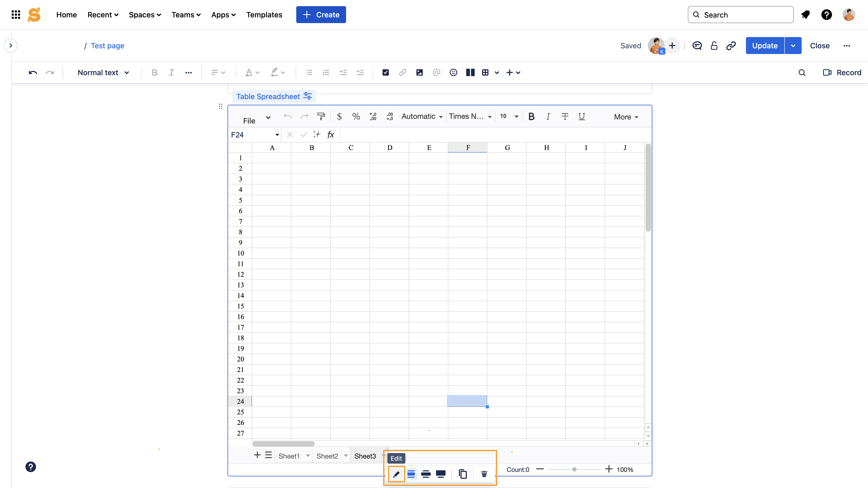Open the emoji picker in toolbar
Image resolution: width=868 pixels, height=488 pixels.
[x=453, y=72]
